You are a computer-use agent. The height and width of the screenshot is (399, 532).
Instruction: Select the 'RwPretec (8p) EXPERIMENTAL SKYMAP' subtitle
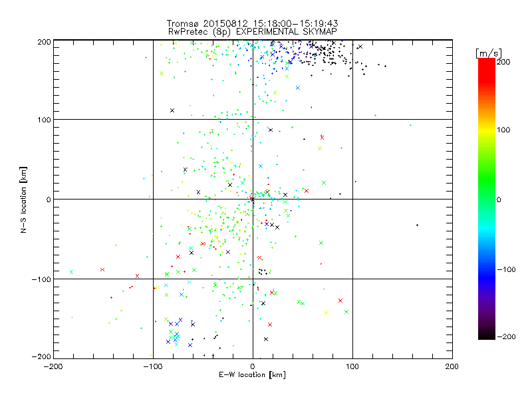pos(253,32)
